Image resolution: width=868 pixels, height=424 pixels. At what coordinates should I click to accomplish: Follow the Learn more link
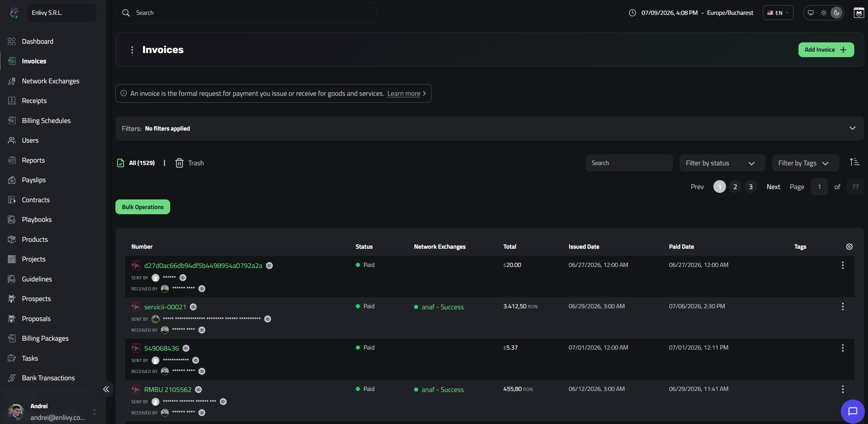[404, 93]
